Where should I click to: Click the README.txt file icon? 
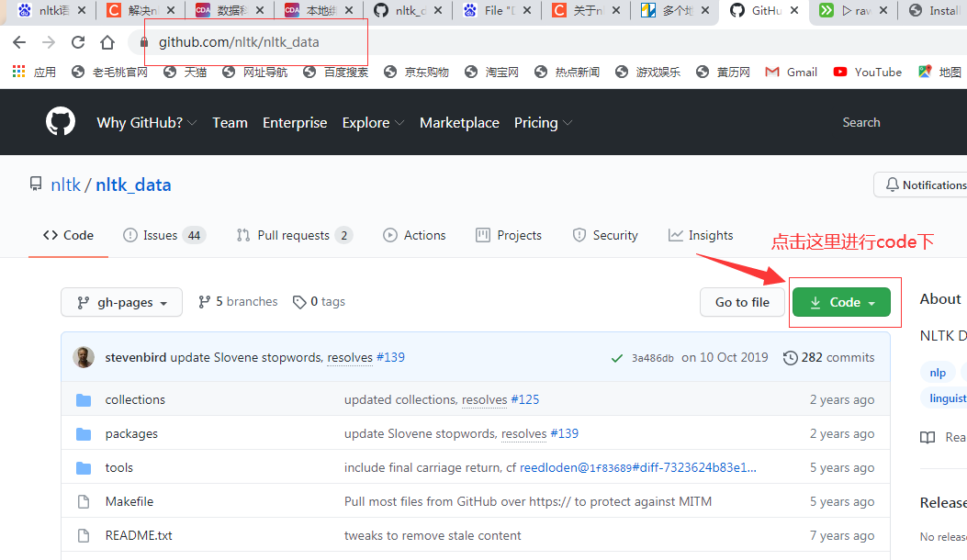[84, 536]
